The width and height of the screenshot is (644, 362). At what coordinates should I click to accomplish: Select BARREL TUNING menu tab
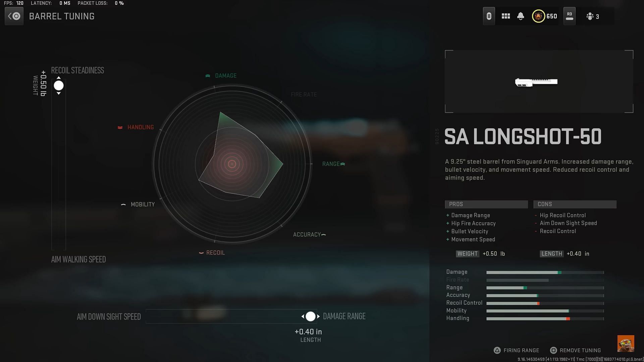click(x=62, y=16)
